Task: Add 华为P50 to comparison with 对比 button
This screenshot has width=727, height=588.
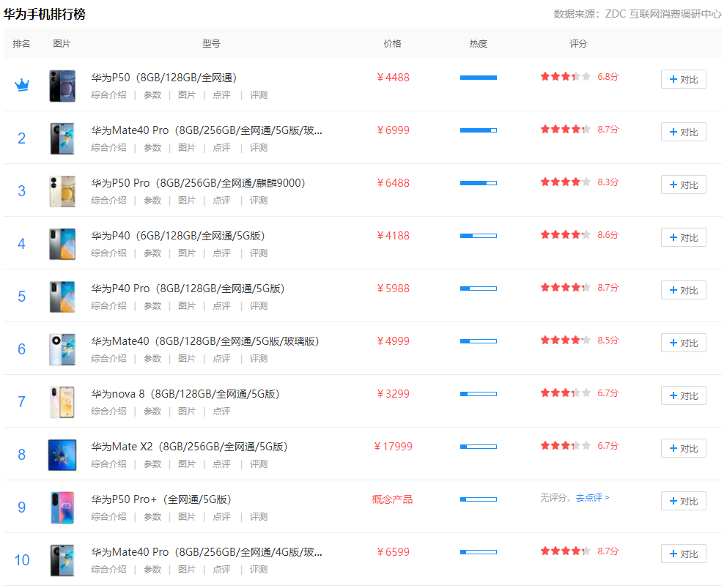Action: point(684,79)
